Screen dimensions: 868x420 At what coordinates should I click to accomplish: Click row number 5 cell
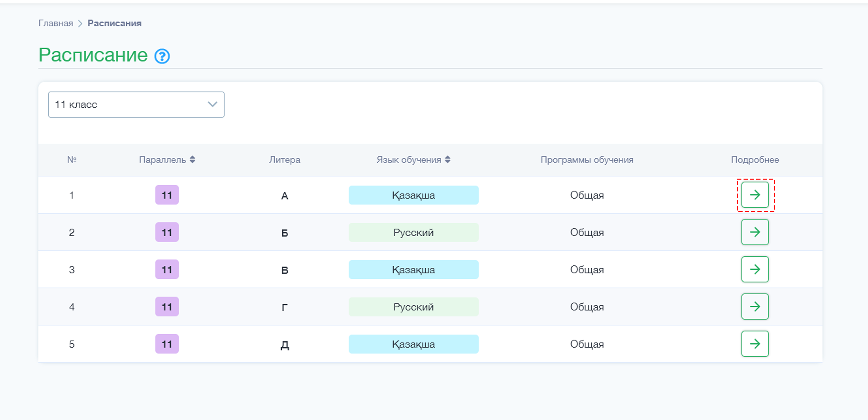pos(72,344)
